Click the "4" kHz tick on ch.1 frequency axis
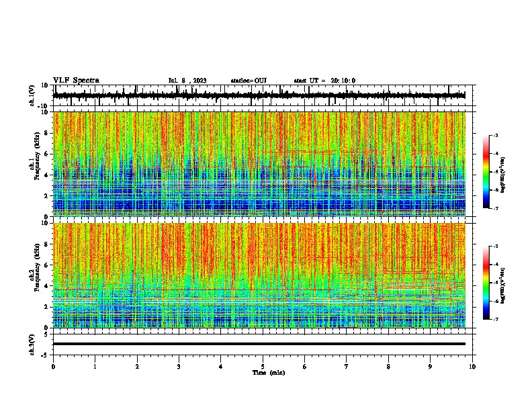 [x=47, y=175]
